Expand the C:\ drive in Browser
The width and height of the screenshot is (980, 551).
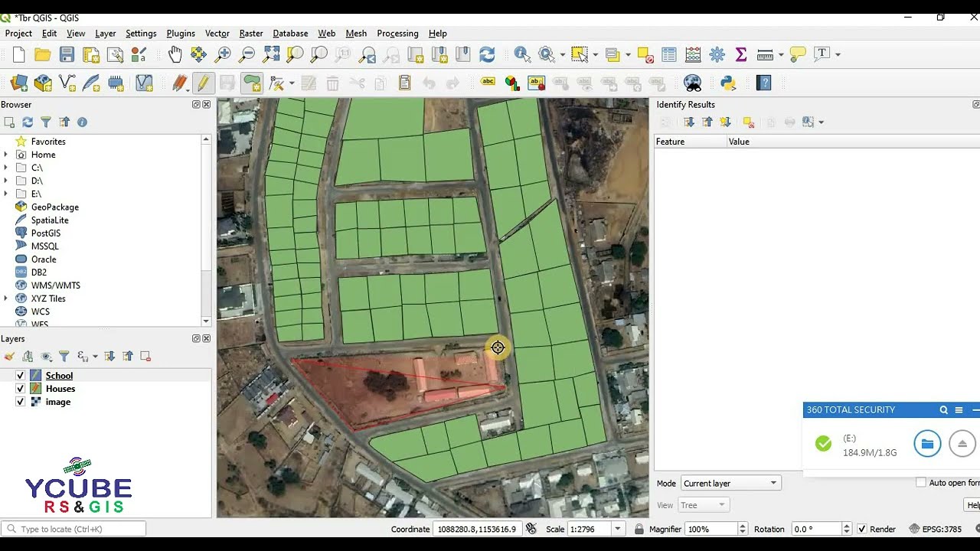point(6,168)
